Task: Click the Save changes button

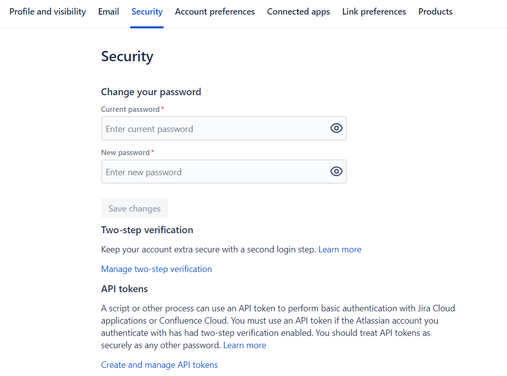Action: [x=134, y=208]
